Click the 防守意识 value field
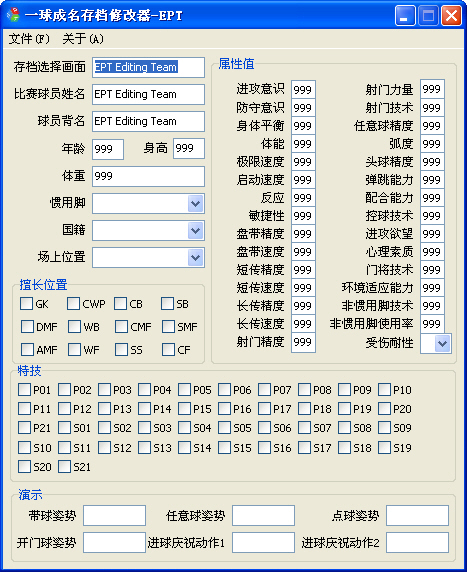 [x=303, y=108]
